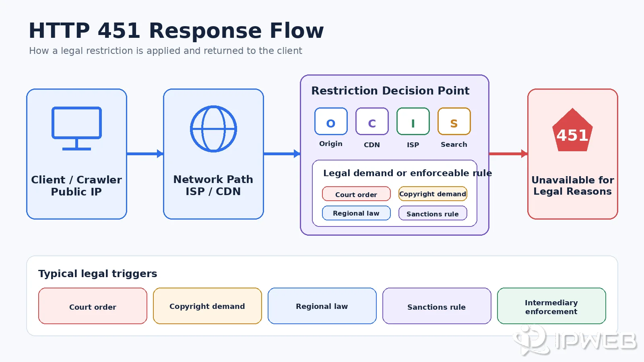Click 'Unavailable for Legal Reasons' label
The image size is (644, 362).
(x=572, y=185)
